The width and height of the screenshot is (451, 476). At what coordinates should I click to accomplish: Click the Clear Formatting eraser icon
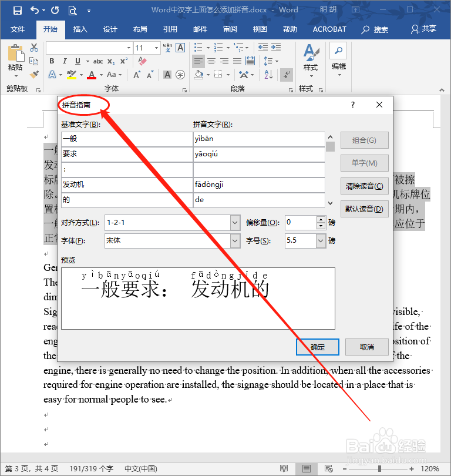click(142, 61)
